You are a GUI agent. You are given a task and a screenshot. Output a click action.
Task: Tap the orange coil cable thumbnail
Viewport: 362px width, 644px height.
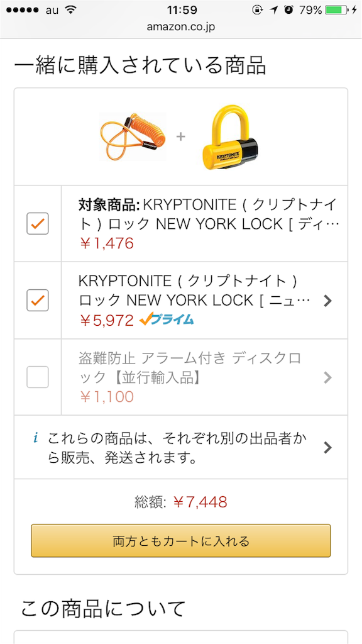coord(133,136)
